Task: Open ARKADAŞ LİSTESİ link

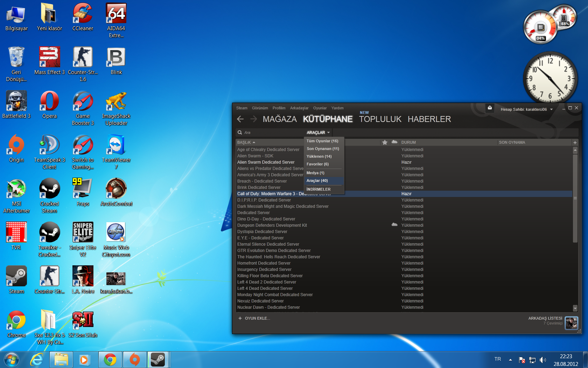Action: pyautogui.click(x=545, y=318)
